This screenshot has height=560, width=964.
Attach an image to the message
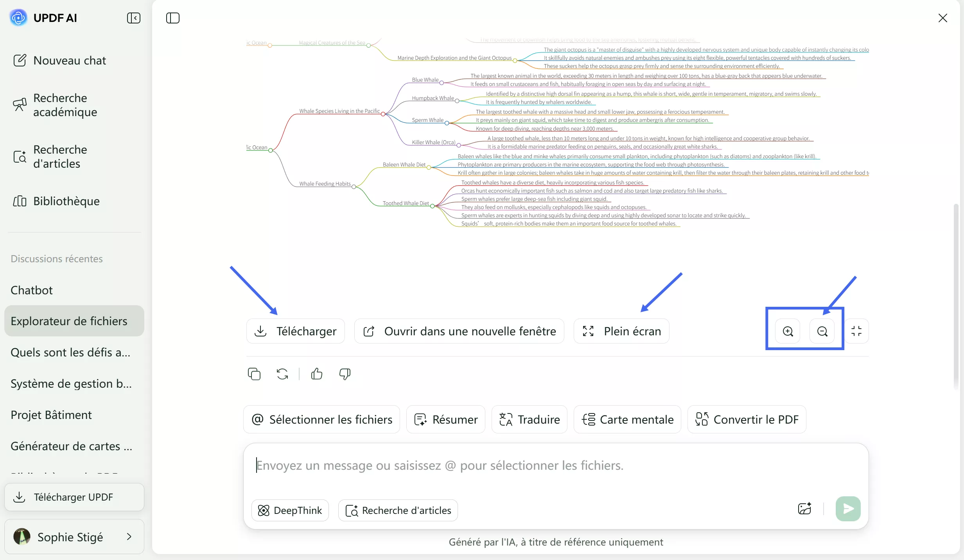[x=804, y=509]
